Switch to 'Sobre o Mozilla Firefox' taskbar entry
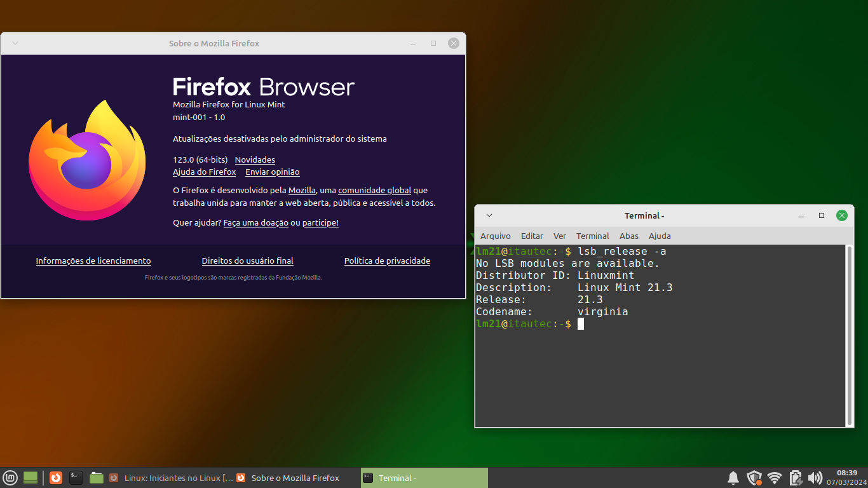This screenshot has width=868, height=488. point(297,478)
